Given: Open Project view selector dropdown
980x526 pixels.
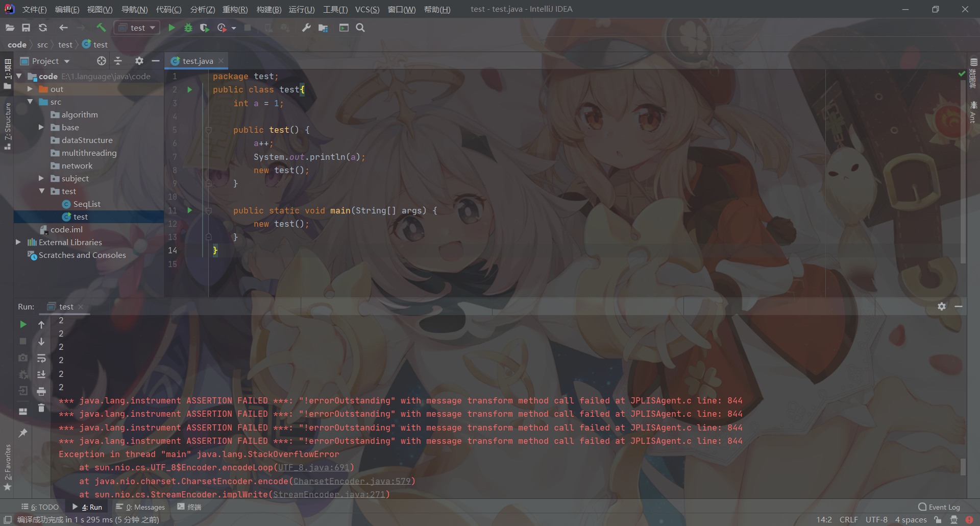Looking at the screenshot, I should coord(45,61).
